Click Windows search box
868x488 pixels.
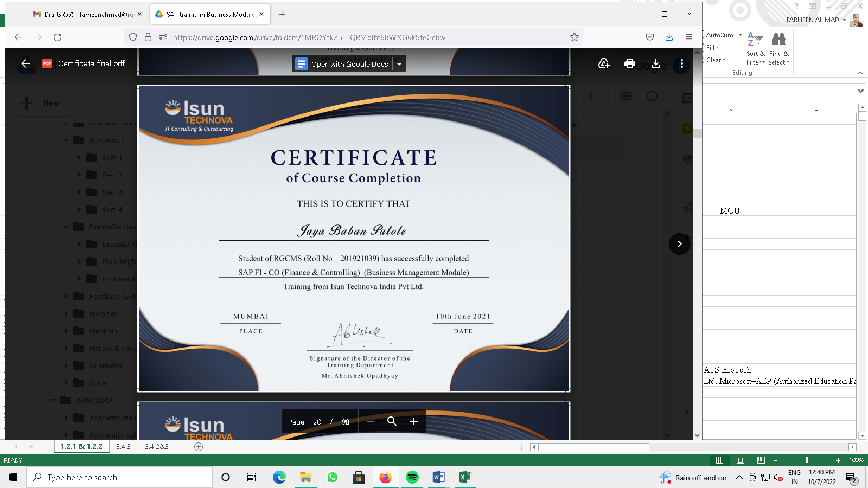119,477
